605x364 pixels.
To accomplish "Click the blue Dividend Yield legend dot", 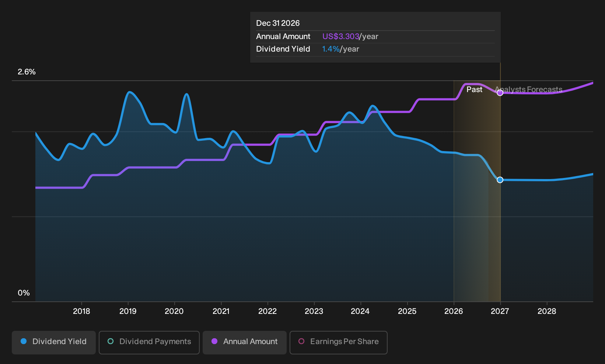I will [24, 342].
